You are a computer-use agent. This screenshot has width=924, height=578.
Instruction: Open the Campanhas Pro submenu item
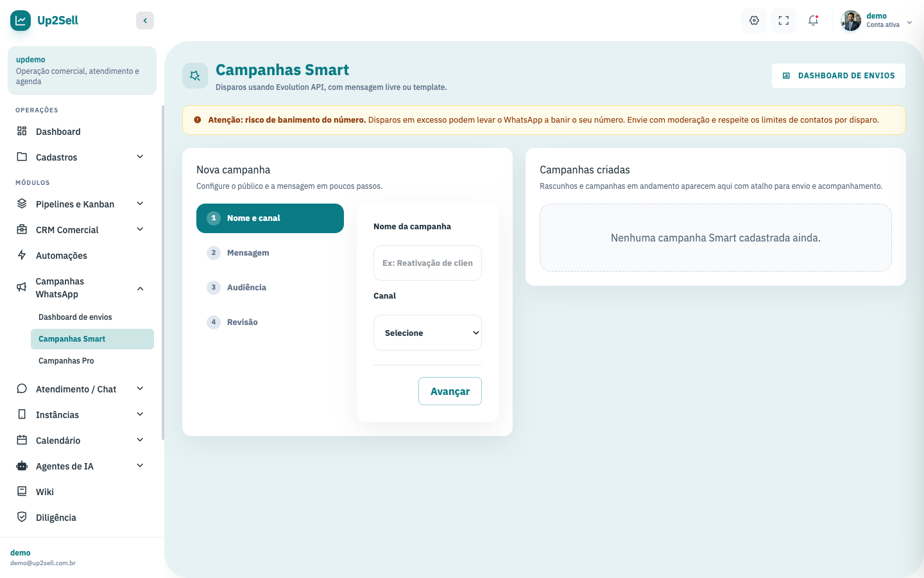click(x=92, y=361)
